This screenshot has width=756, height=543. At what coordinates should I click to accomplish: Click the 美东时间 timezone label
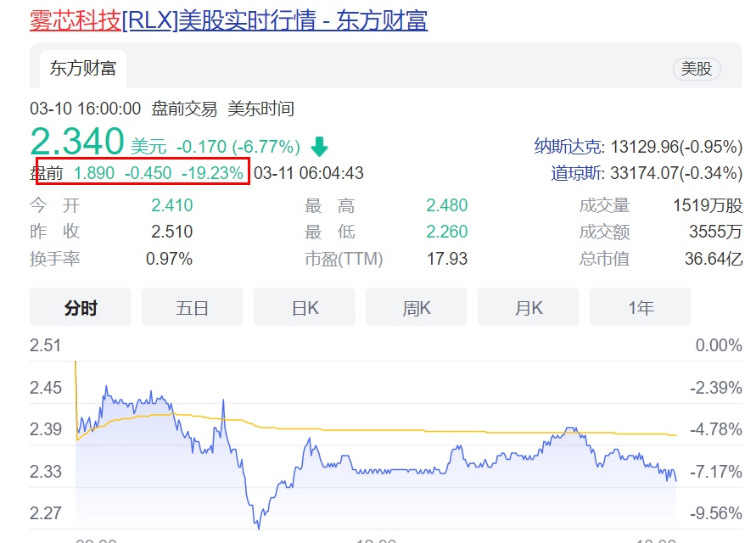click(x=260, y=109)
